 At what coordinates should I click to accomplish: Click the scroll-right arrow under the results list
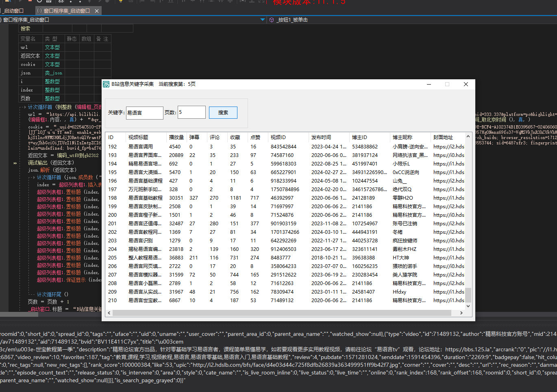click(x=461, y=313)
